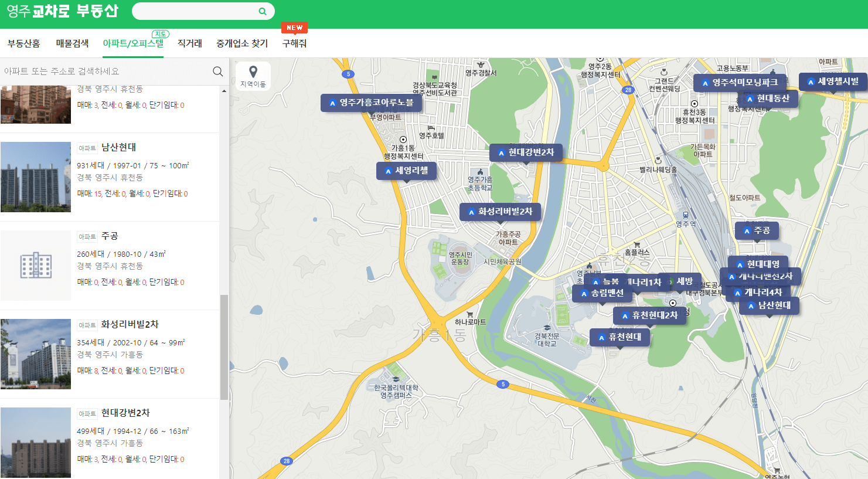Open the 남산현대 listing title

click(x=119, y=147)
